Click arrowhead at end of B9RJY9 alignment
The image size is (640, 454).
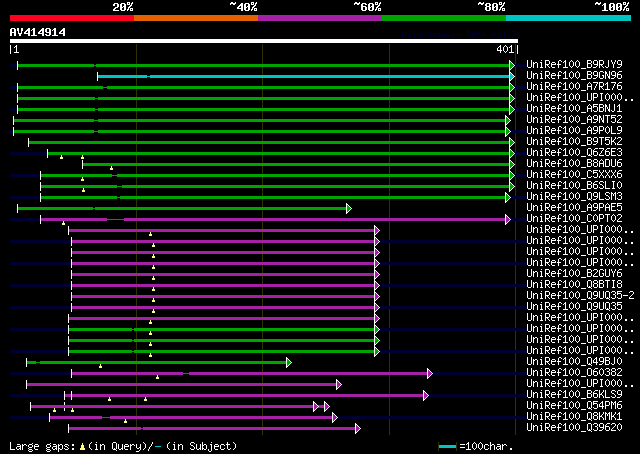(x=512, y=65)
